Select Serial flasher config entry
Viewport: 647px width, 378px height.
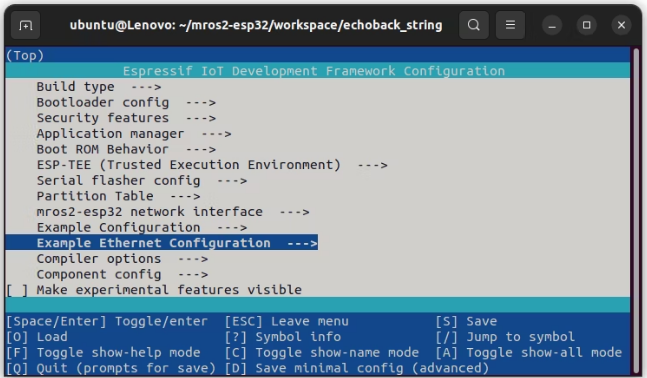tap(142, 181)
